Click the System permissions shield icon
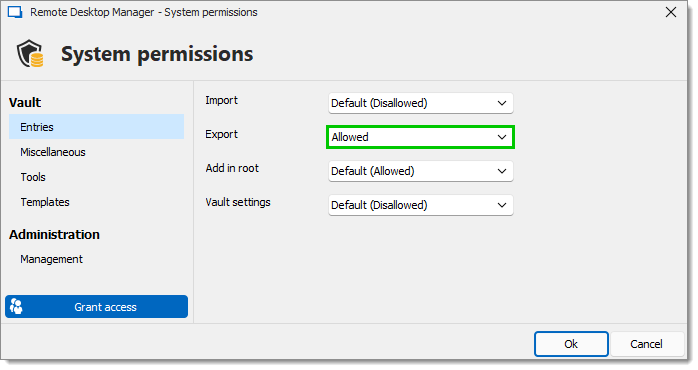The width and height of the screenshot is (698, 370). tap(30, 53)
